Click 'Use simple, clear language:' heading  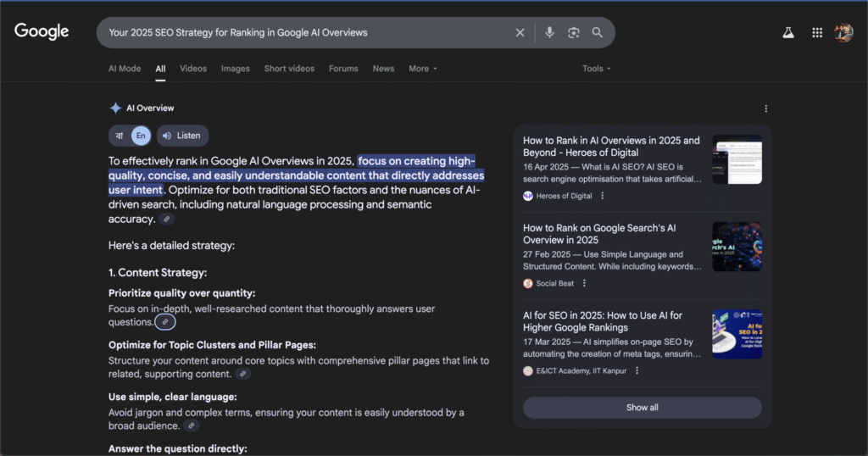coord(173,397)
